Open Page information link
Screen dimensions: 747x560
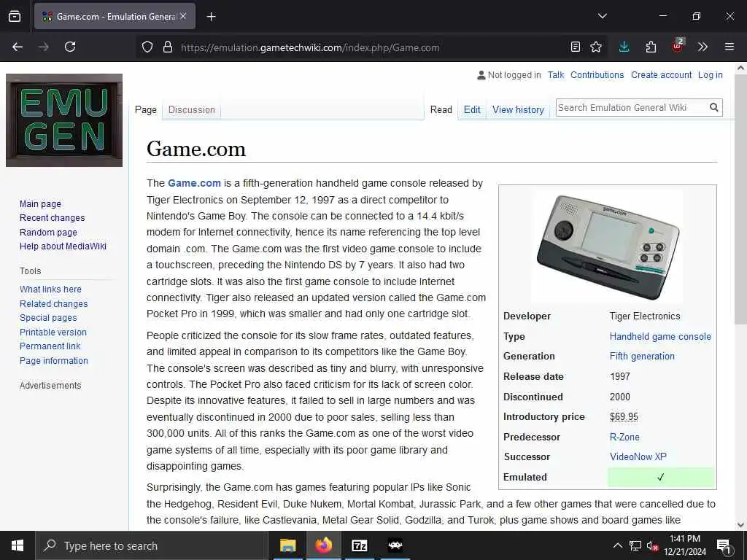tap(54, 360)
